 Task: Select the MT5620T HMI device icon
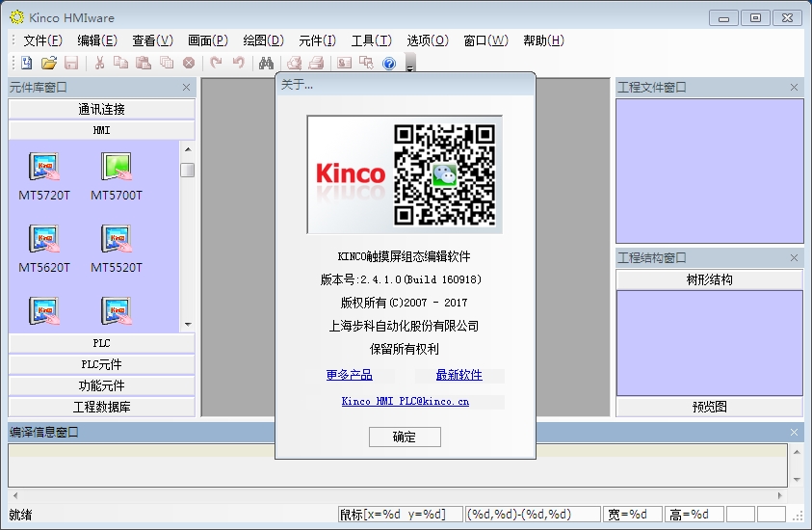[x=44, y=240]
